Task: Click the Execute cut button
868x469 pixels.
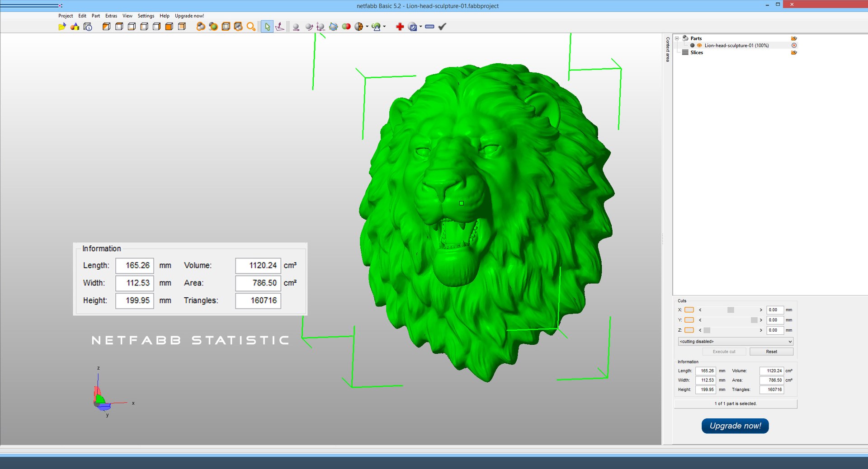Action: click(724, 352)
